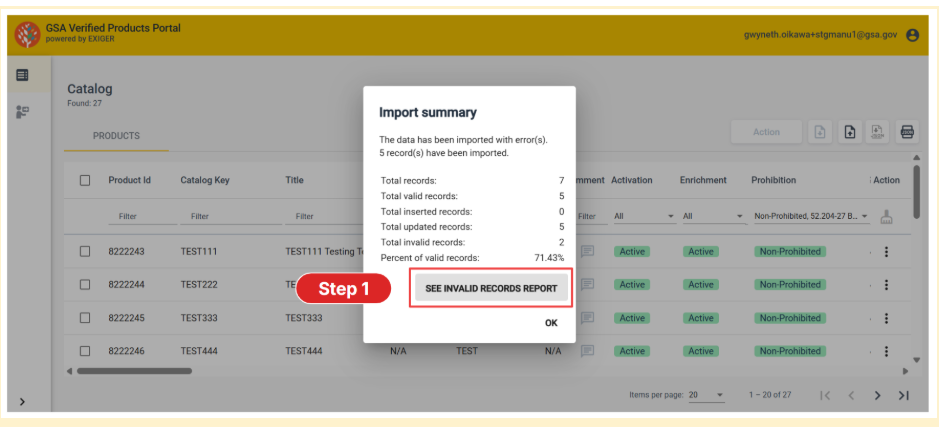The height and width of the screenshot is (429, 940).
Task: Click the Non-Prohibited badge in row 8222243
Action: pyautogui.click(x=790, y=252)
